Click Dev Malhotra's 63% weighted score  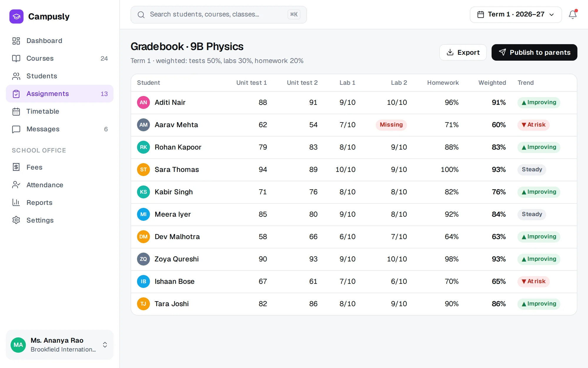[499, 237]
